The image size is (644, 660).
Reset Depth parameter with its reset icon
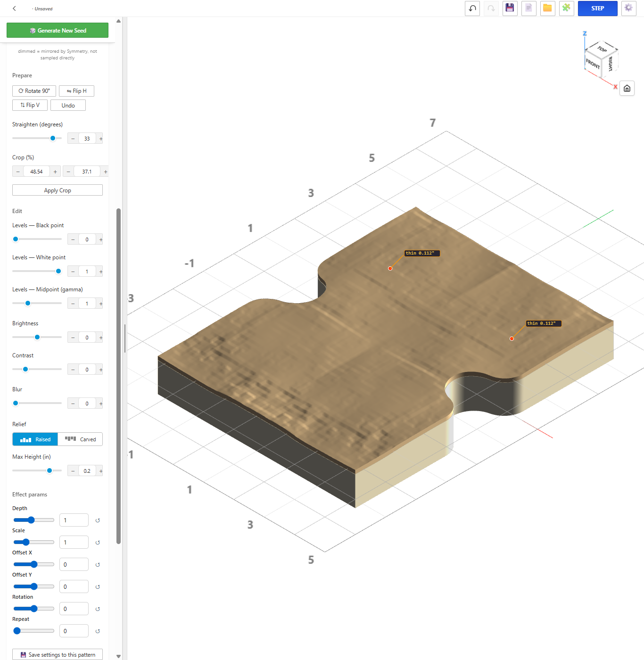(98, 520)
